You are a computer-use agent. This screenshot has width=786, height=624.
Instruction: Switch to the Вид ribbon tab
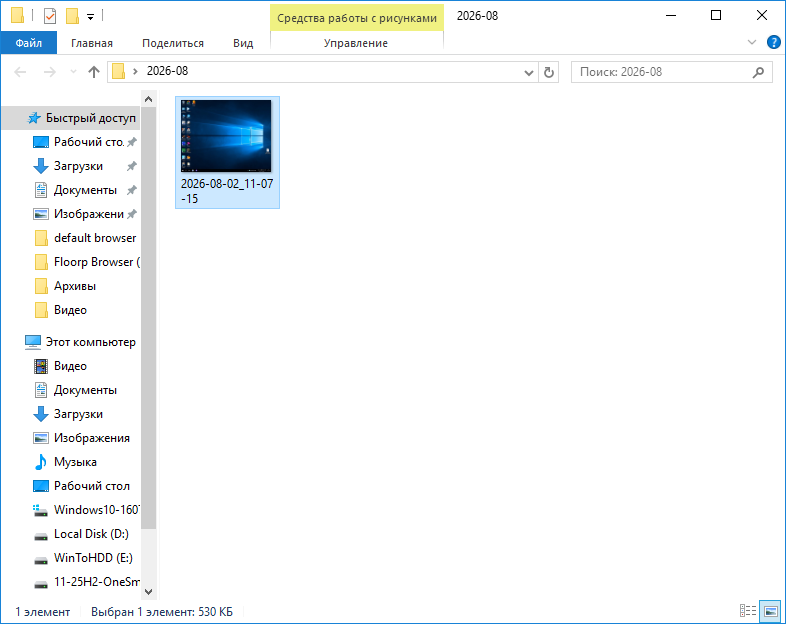tap(243, 43)
